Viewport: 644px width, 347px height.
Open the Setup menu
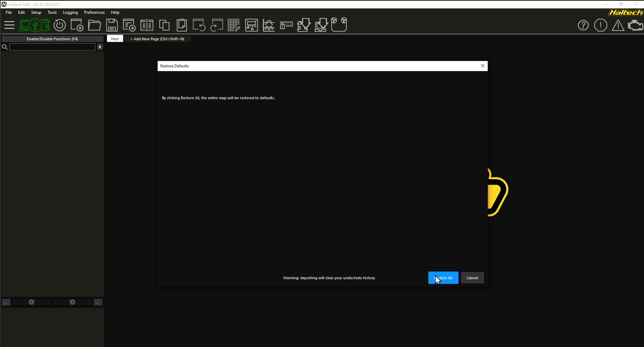point(36,12)
